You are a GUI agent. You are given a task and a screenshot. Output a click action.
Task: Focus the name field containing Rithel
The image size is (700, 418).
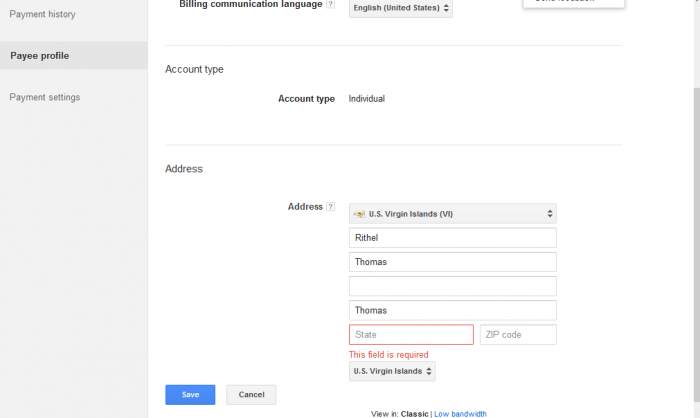pos(452,238)
